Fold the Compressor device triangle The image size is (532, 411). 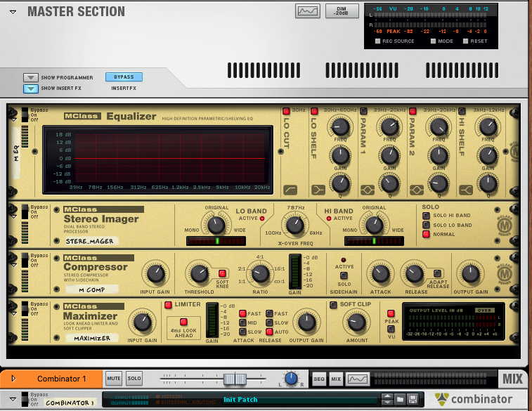tap(14, 265)
